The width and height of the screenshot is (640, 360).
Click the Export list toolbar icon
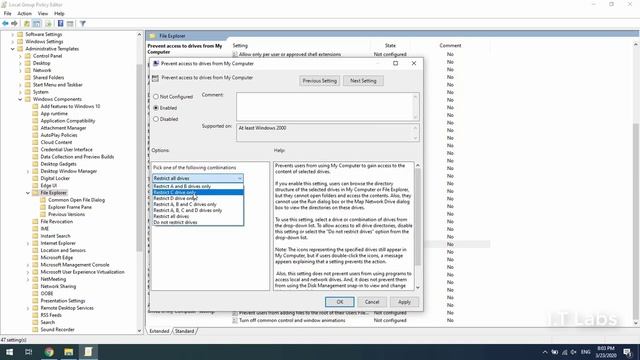[x=48, y=24]
